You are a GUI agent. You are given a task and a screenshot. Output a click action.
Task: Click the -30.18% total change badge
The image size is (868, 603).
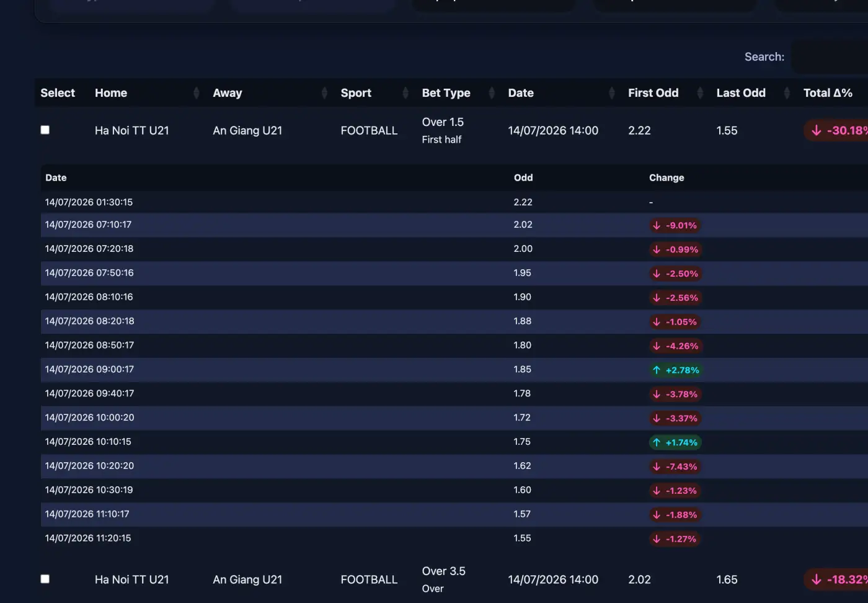tap(837, 130)
